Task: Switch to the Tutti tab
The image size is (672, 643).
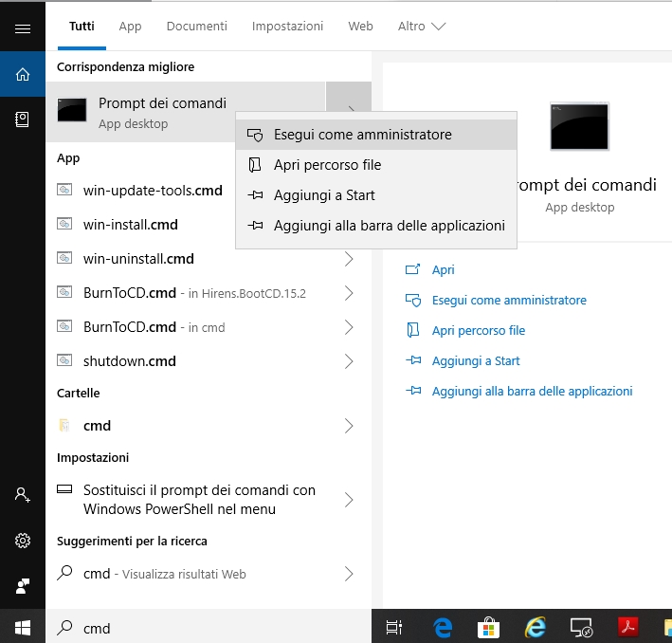Action: (x=82, y=27)
